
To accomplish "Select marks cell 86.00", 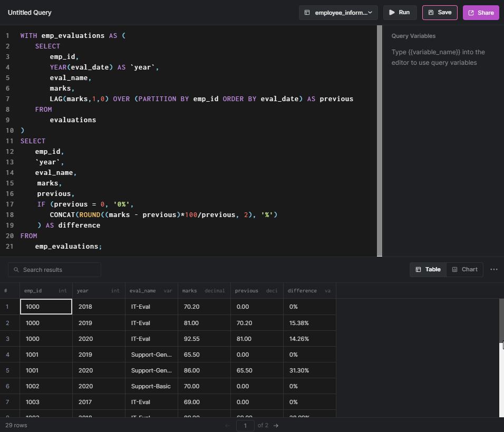I will point(204,370).
